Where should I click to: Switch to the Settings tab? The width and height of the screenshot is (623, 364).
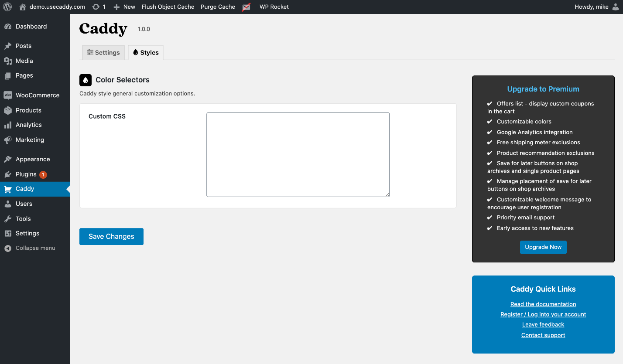click(x=103, y=52)
